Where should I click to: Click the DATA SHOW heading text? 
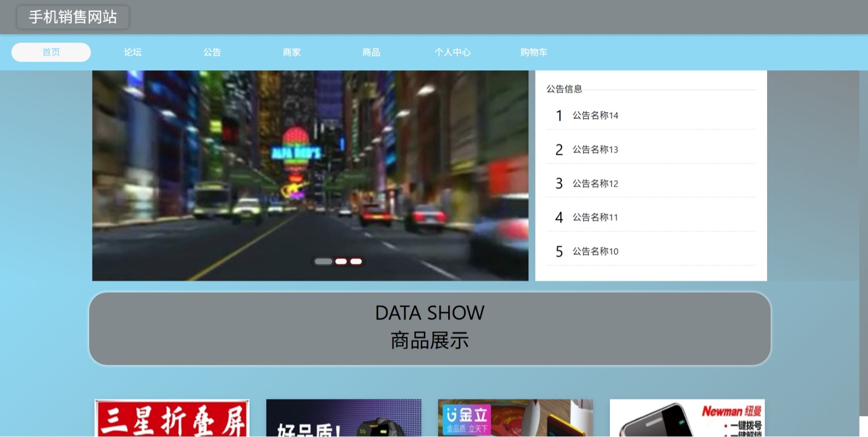tap(430, 313)
